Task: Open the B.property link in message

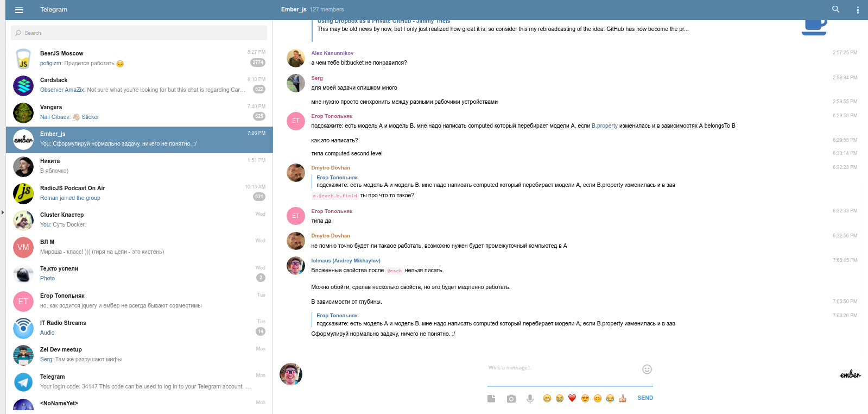Action: (605, 126)
